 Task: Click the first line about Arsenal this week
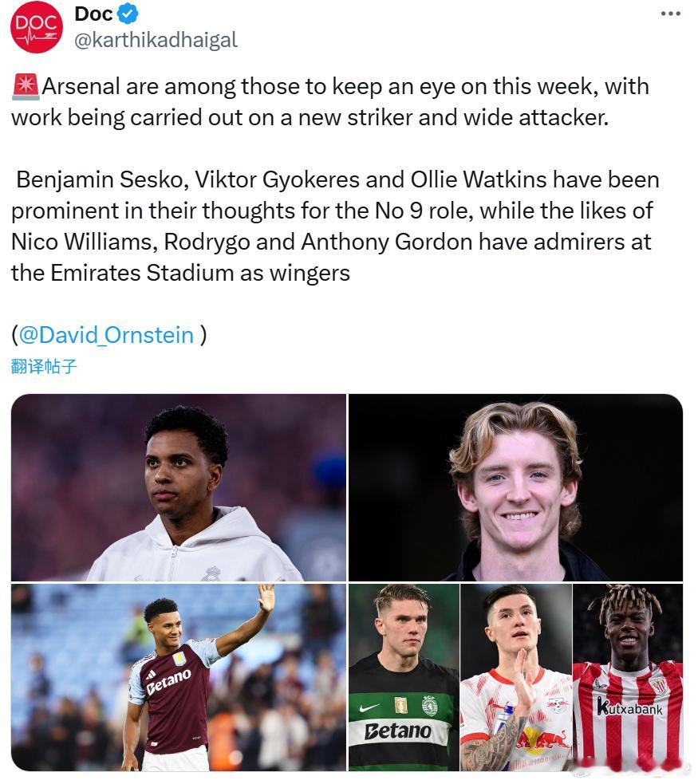(330, 86)
